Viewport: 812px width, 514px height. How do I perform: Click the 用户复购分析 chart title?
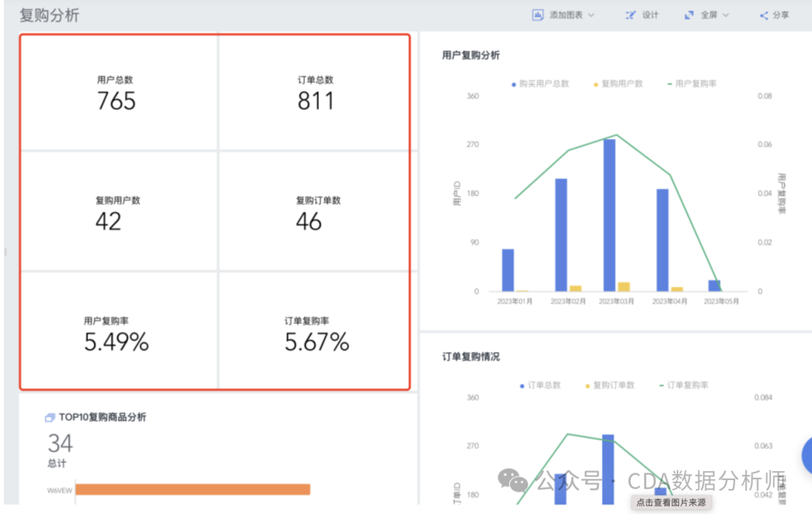(x=471, y=56)
